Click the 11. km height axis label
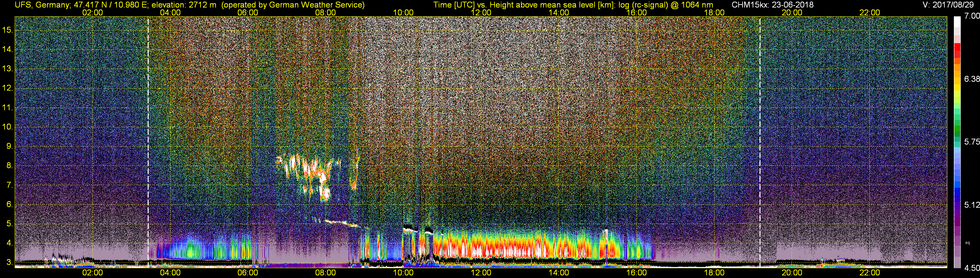 (8, 108)
